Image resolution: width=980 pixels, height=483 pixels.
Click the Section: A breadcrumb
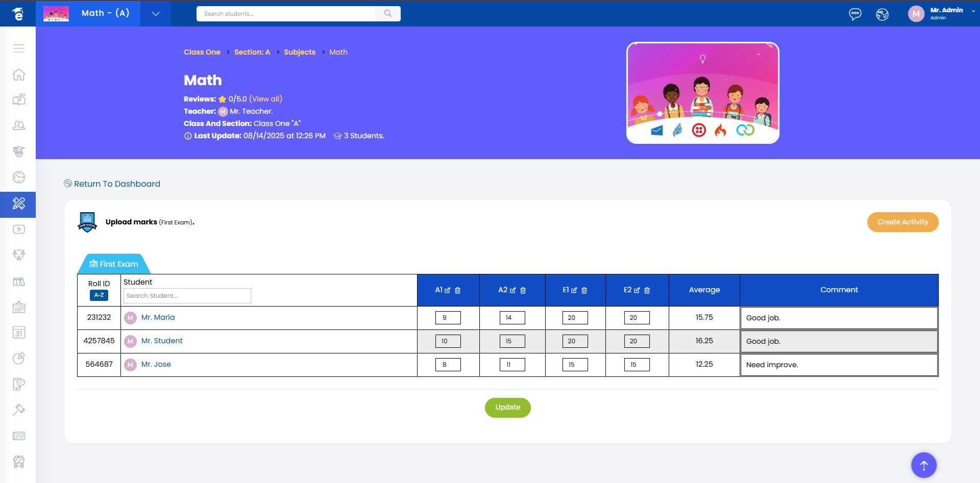252,52
